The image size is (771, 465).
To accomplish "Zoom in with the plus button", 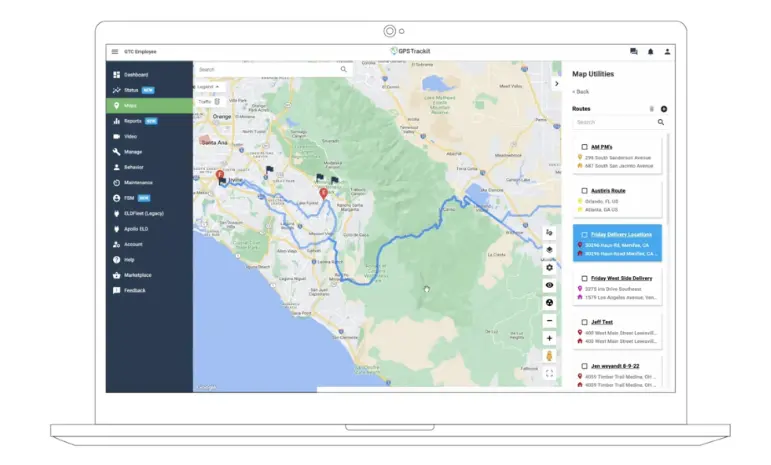I will pyautogui.click(x=549, y=338).
